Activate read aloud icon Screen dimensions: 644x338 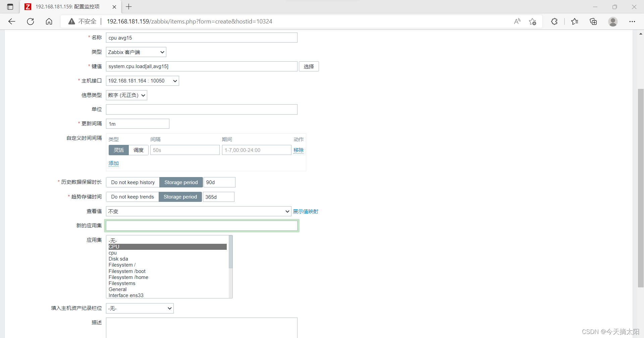517,21
